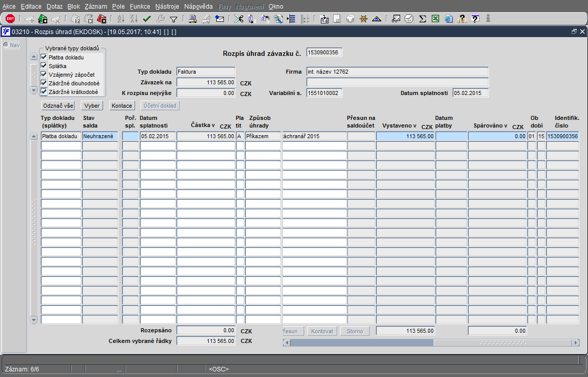Click down arrow of document types list
Viewport: 588px width, 377px height.
pyautogui.click(x=34, y=90)
